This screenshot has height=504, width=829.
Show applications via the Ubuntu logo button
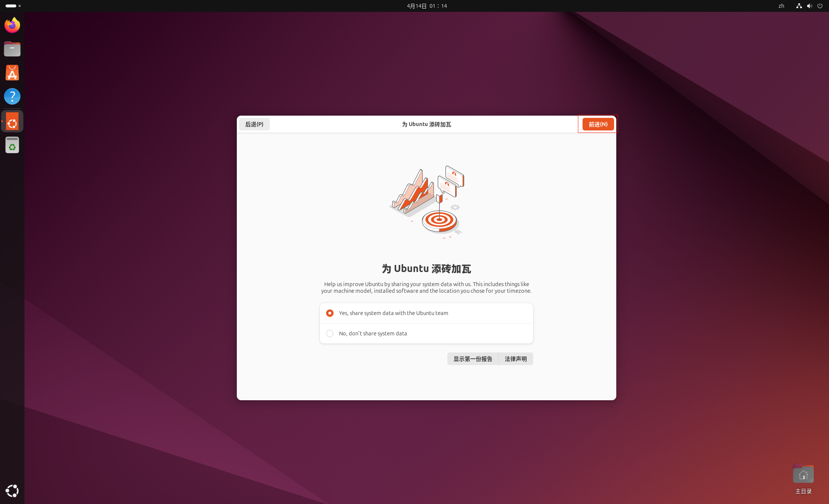click(12, 491)
